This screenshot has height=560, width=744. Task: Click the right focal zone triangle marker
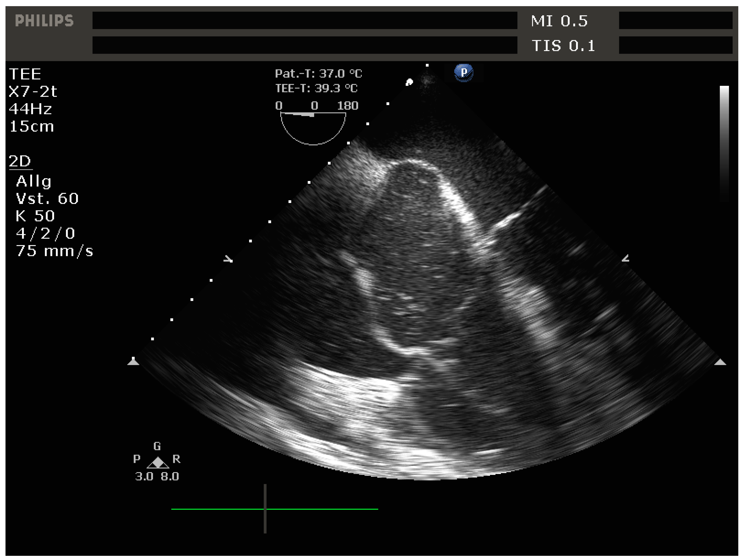coord(720,362)
